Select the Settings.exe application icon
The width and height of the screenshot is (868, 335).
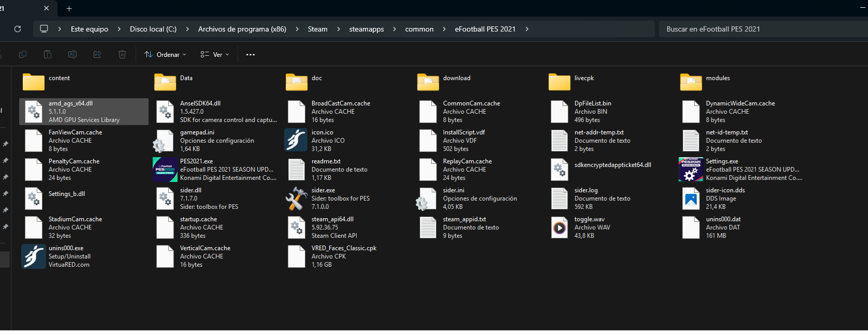[691, 170]
